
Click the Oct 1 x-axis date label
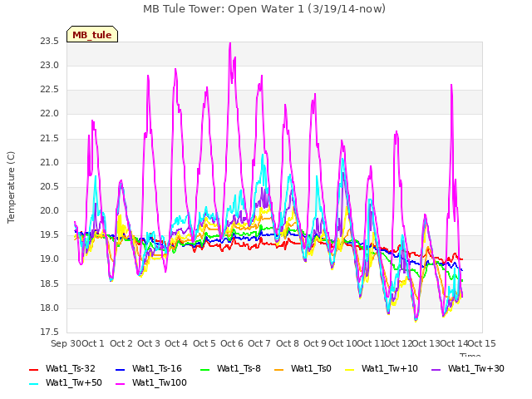pos(93,343)
